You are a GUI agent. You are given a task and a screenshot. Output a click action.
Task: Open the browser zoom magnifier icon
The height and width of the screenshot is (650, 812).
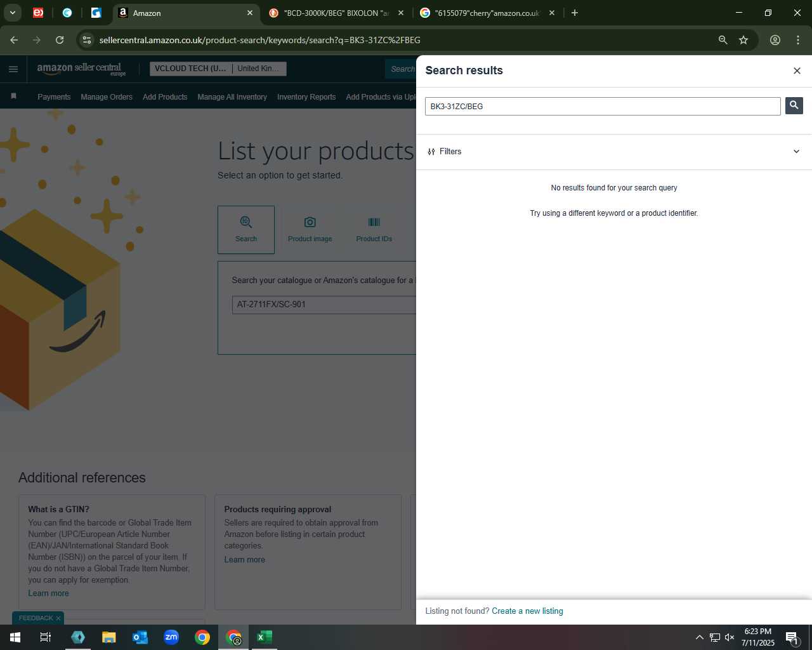pos(723,40)
